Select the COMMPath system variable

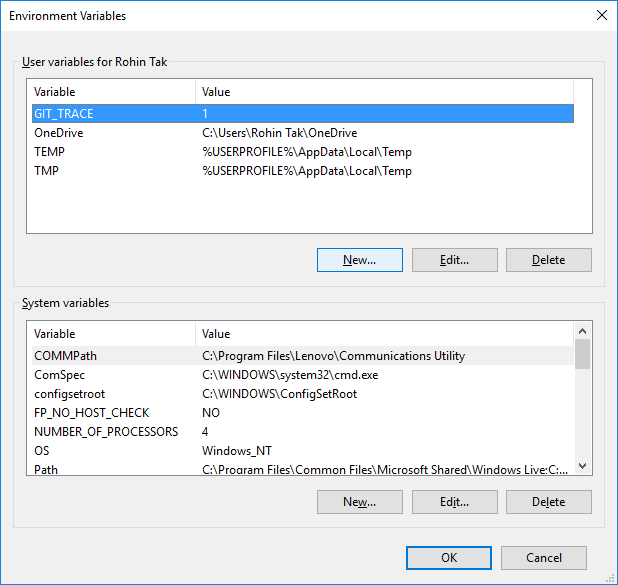(303, 356)
